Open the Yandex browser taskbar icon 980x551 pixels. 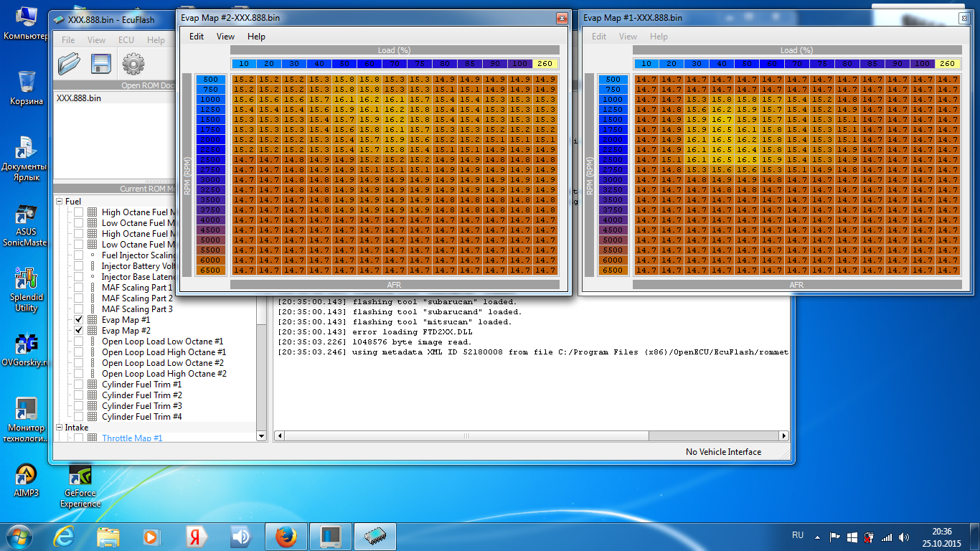click(x=196, y=537)
